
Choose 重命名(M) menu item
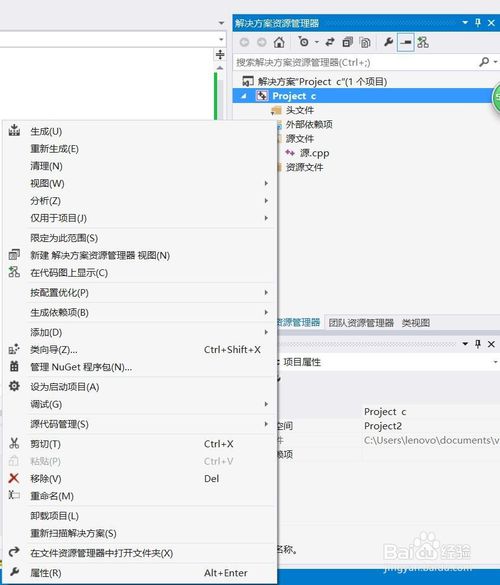(x=140, y=496)
